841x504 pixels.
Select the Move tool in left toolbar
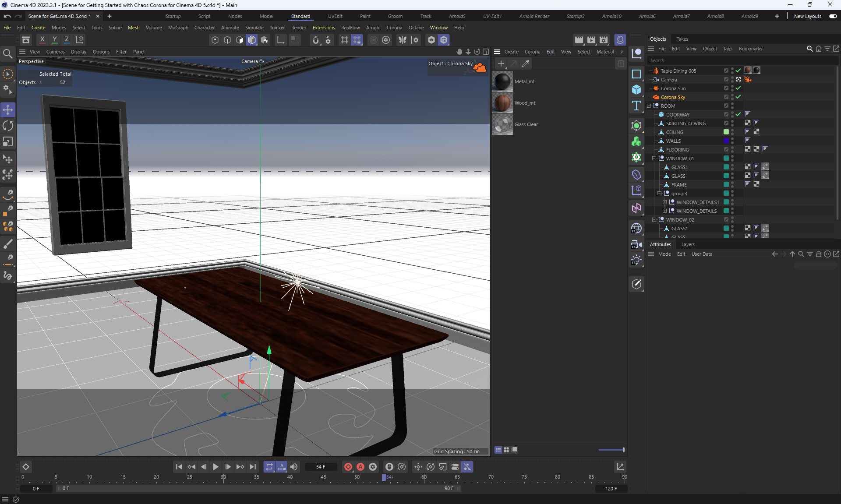pos(8,110)
